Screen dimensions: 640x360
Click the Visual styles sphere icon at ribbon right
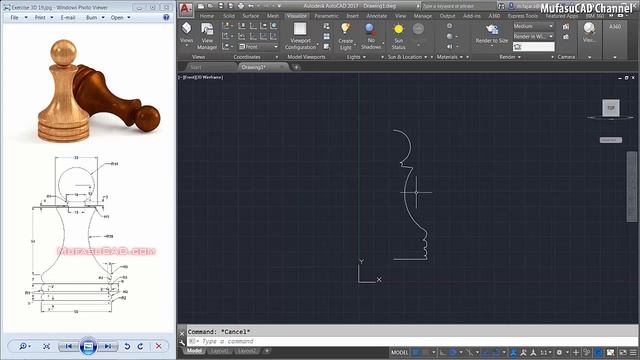click(589, 28)
